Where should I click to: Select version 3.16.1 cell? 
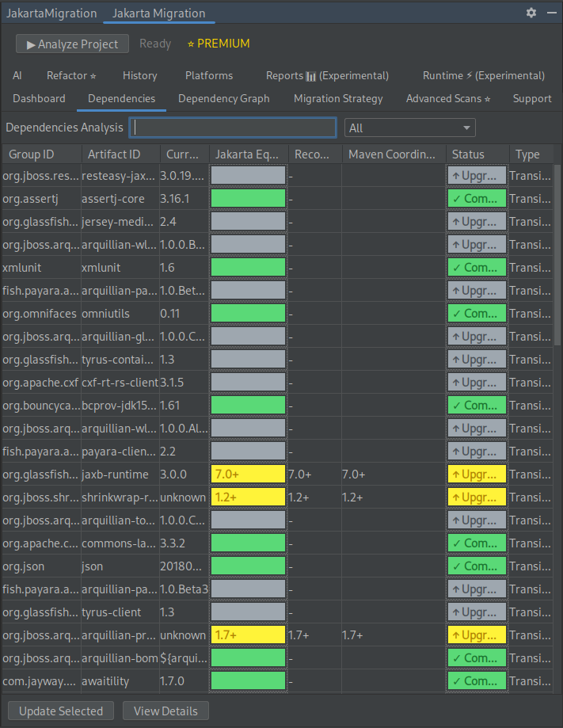pos(184,199)
